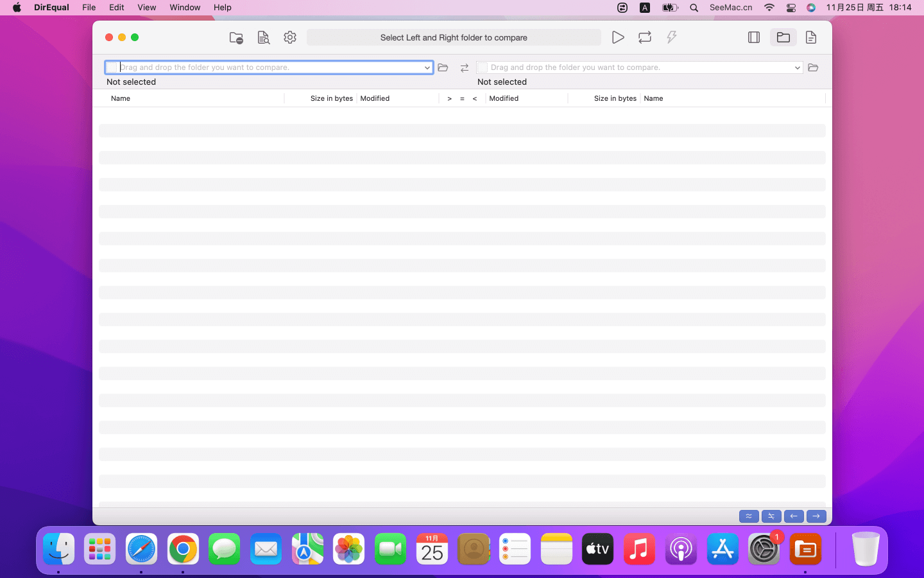Click the document view icon in toolbar
Screen dimensions: 924x578
click(x=811, y=38)
